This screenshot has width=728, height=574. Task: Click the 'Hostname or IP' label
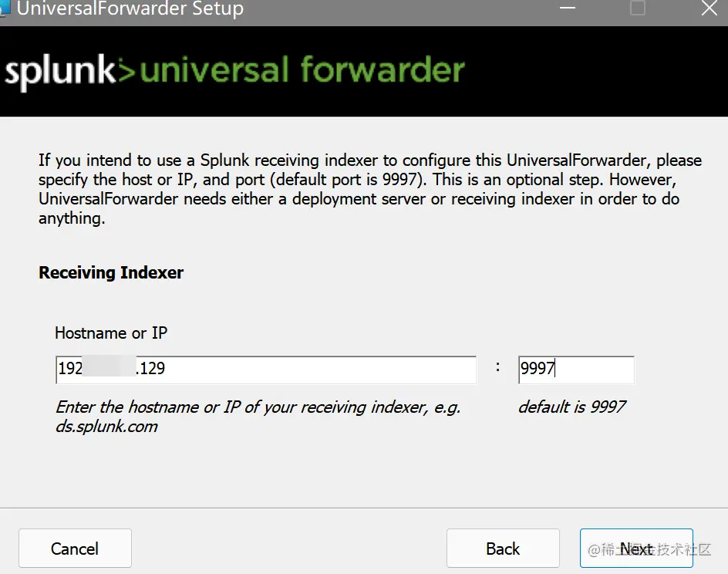[111, 333]
